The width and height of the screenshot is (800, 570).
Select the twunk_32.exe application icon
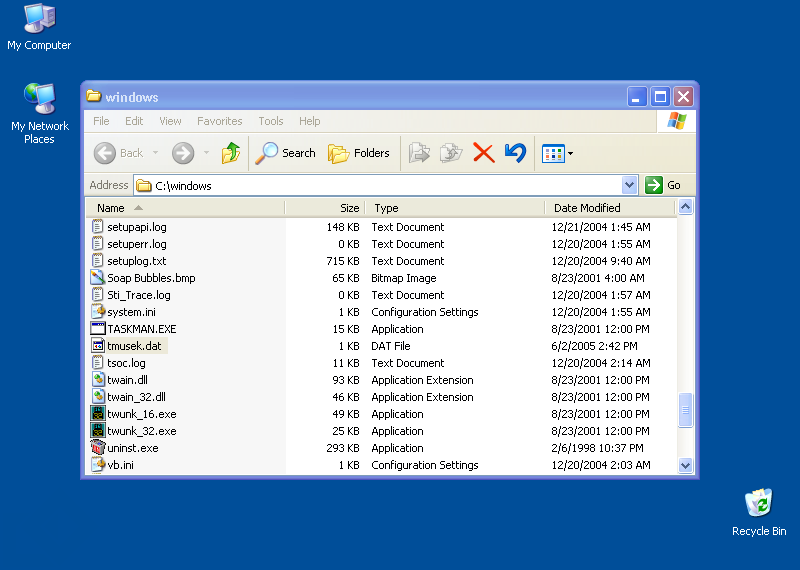pos(97,431)
